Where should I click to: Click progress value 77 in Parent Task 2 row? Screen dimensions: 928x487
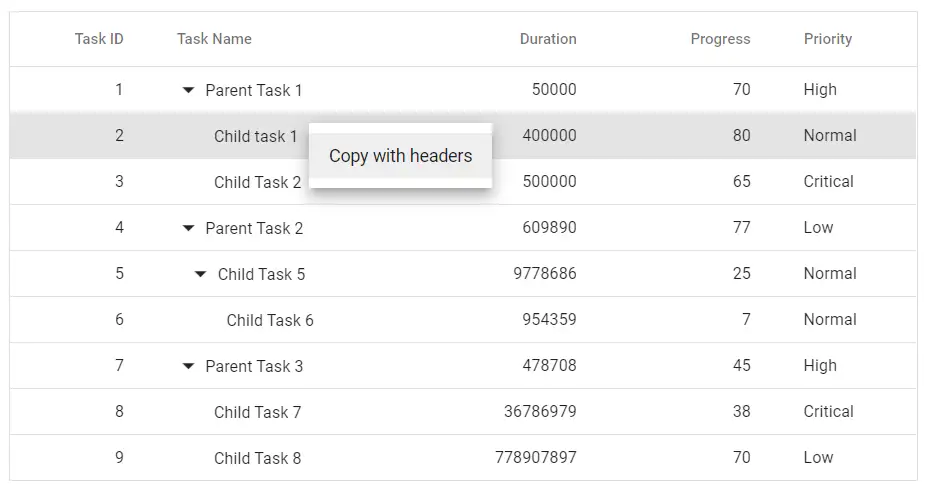tap(742, 228)
